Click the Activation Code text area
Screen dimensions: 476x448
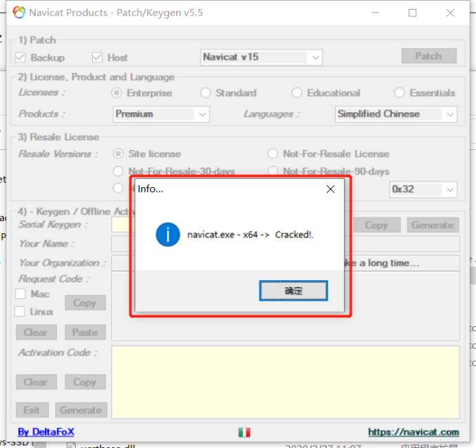point(285,382)
